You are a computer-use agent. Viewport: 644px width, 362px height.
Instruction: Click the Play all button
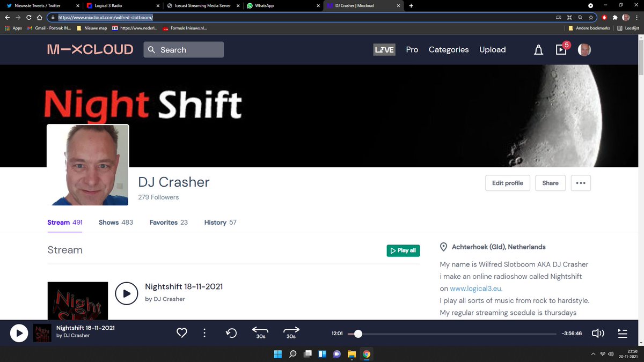click(403, 250)
